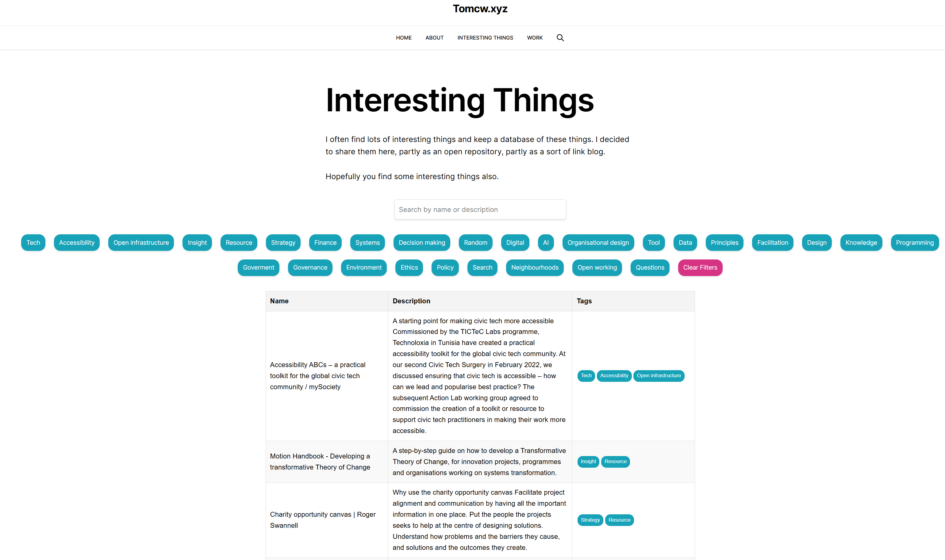The width and height of the screenshot is (945, 560).
Task: Select the Ethics filter tag
Action: [409, 267]
